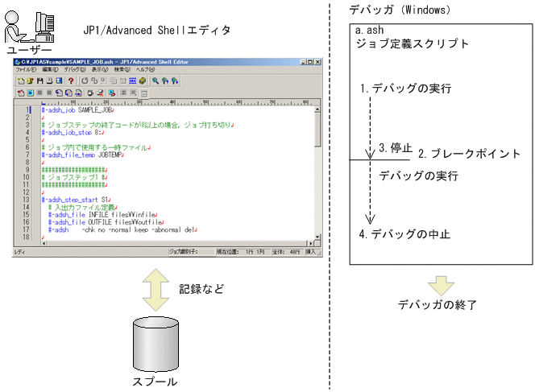Click line 13 '#-adsh_step_start S1'
The height and width of the screenshot is (392, 535).
[x=76, y=200]
